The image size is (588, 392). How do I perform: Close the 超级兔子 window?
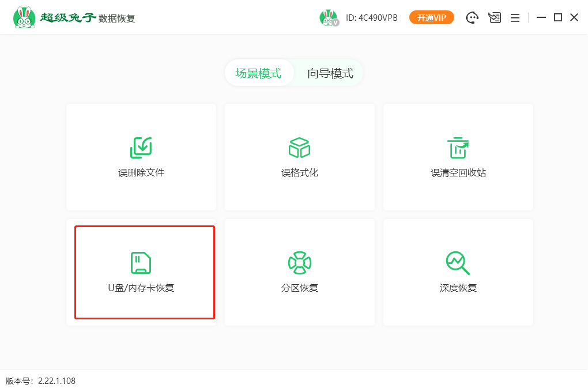tap(574, 18)
